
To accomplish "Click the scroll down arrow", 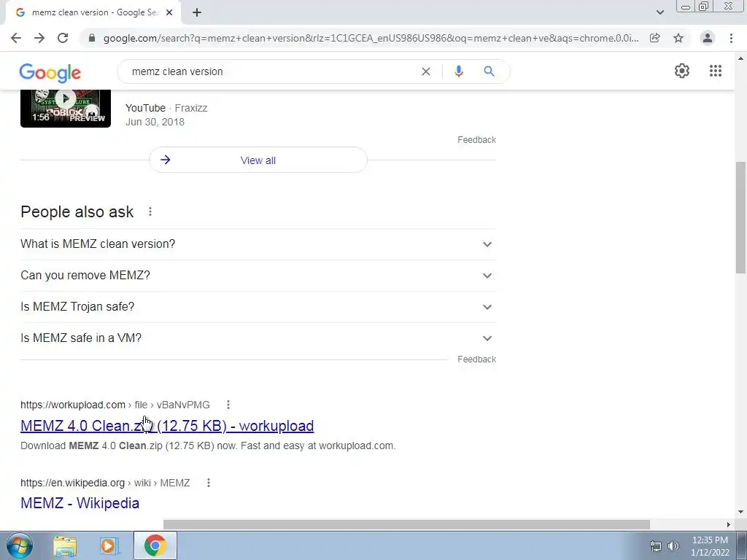I will point(740,513).
